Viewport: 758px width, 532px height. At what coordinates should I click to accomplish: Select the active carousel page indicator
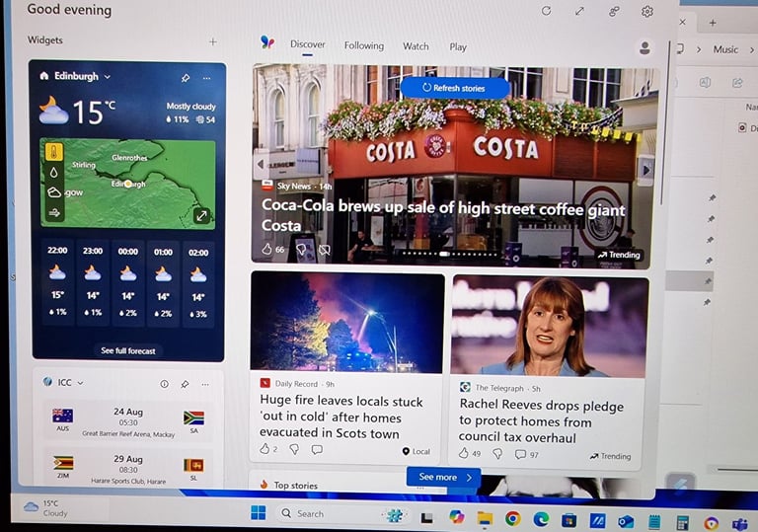[444, 254]
